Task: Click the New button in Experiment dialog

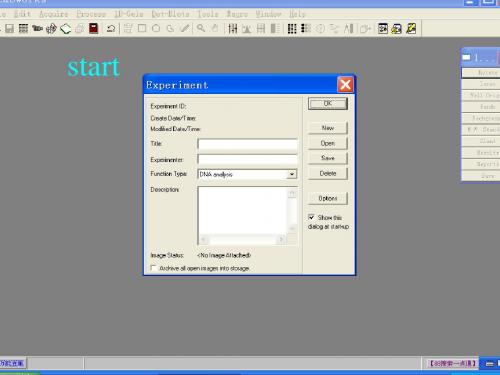Action: coord(328,128)
